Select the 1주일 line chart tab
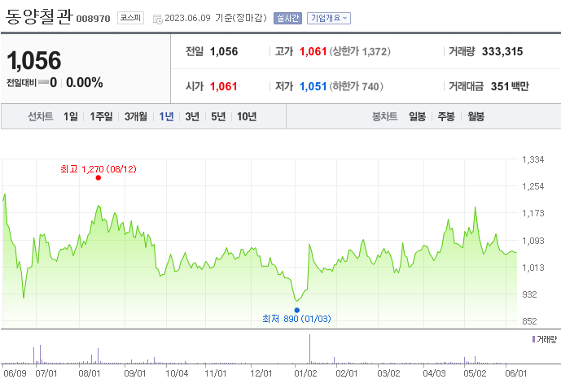561x392 pixels. (101, 116)
